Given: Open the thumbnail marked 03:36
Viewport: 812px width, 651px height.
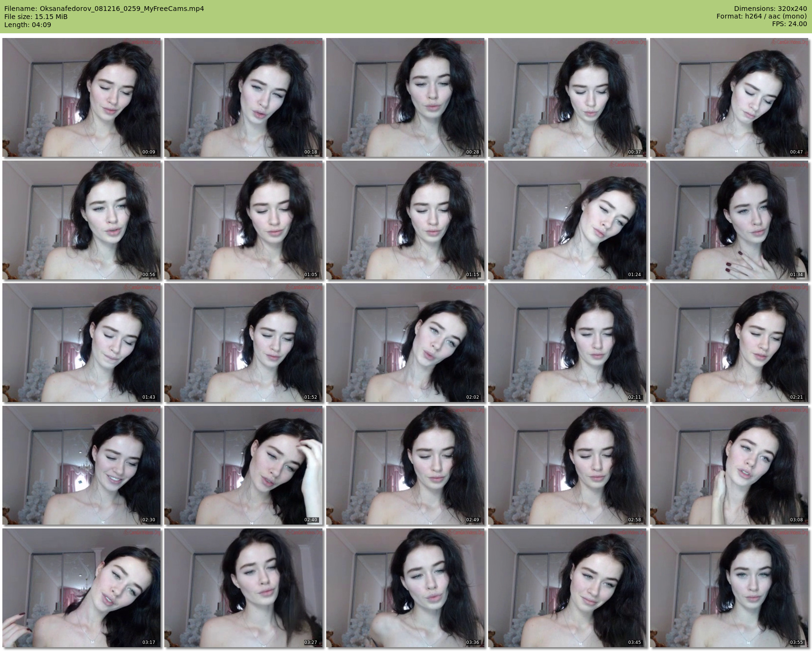Looking at the screenshot, I should coord(406,588).
